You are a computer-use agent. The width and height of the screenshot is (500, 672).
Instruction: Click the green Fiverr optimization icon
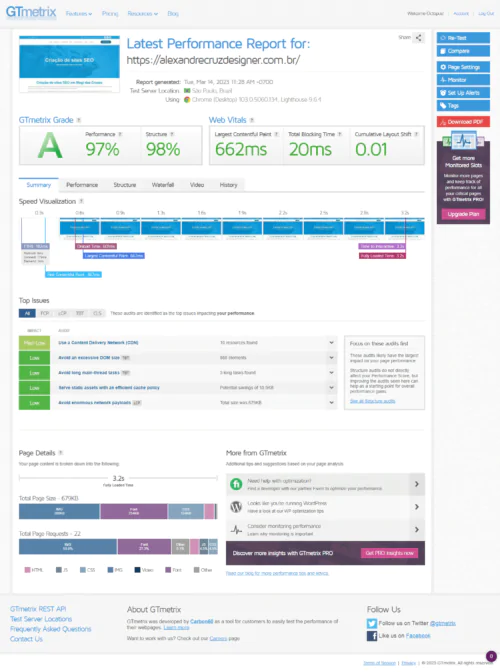[x=236, y=484]
